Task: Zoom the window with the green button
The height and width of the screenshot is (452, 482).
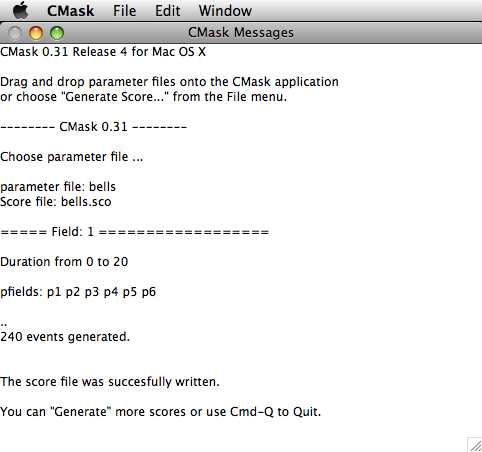Action: (57, 33)
